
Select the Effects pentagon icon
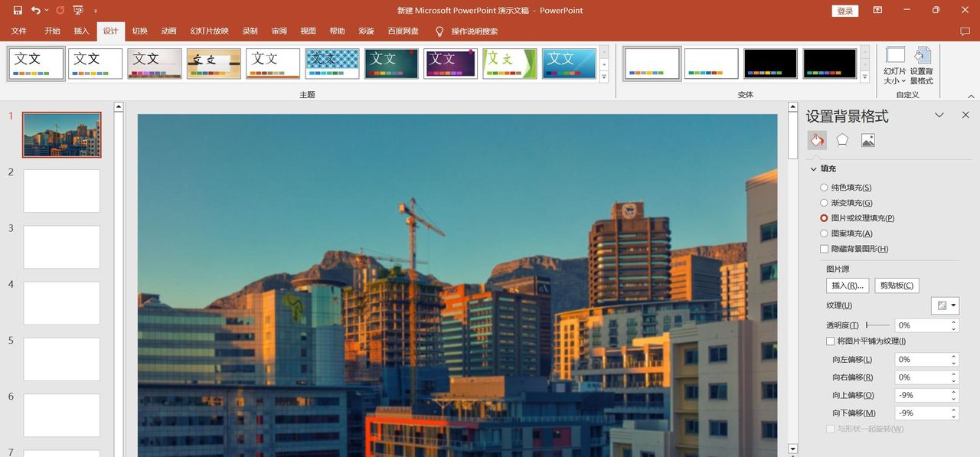[842, 140]
